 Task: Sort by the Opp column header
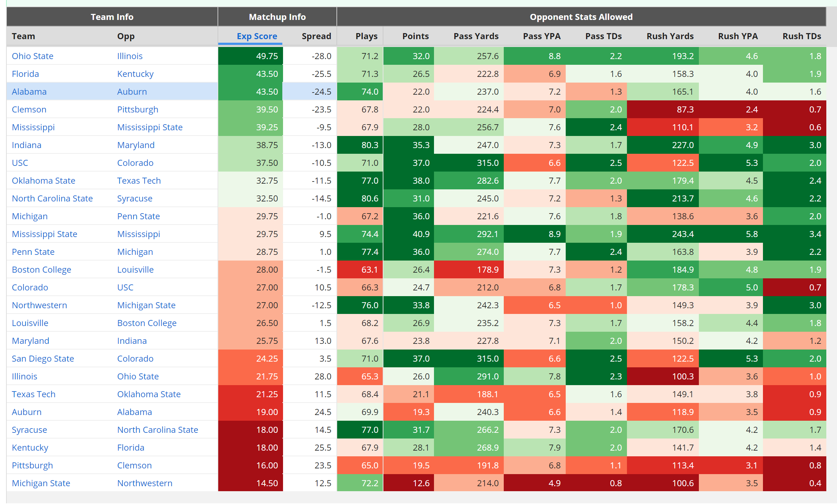(x=126, y=36)
